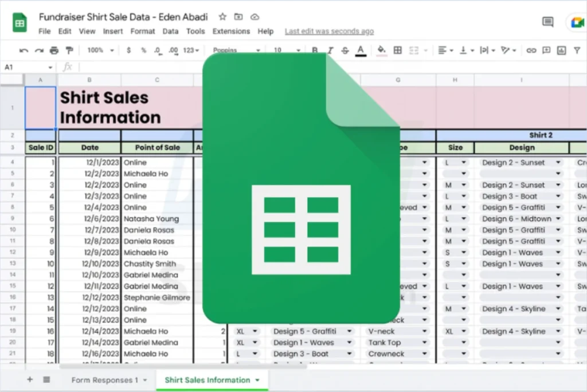Redo the last action
Viewport: 587px width, 392px height.
[x=39, y=50]
